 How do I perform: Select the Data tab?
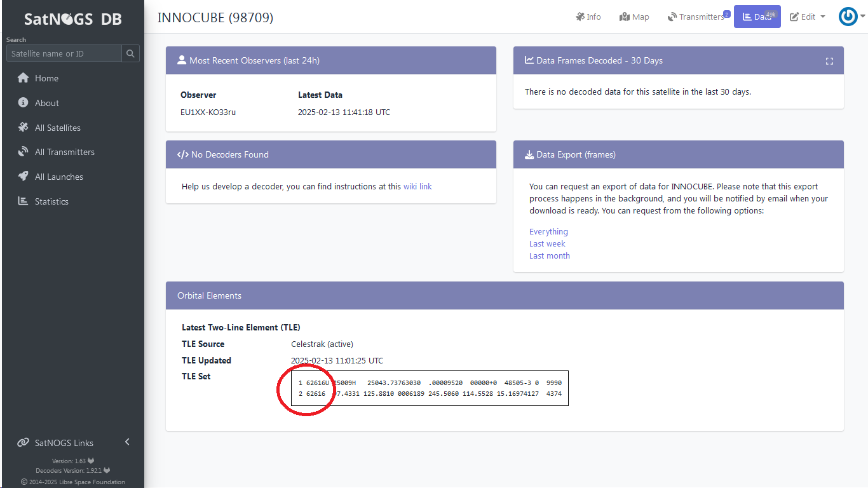coord(757,17)
